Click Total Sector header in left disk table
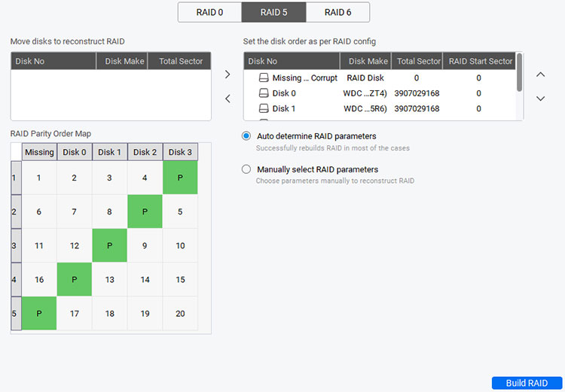The height and width of the screenshot is (392, 565). click(x=180, y=61)
